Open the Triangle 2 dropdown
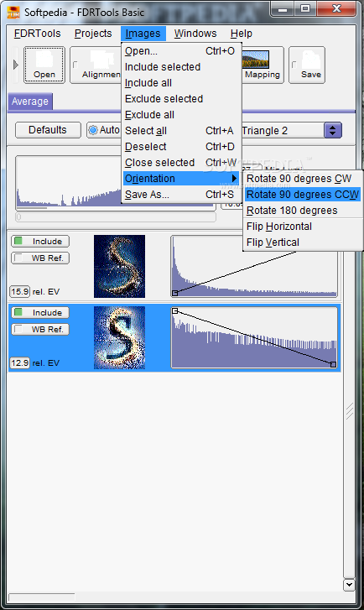The image size is (364, 610). pyautogui.click(x=332, y=130)
